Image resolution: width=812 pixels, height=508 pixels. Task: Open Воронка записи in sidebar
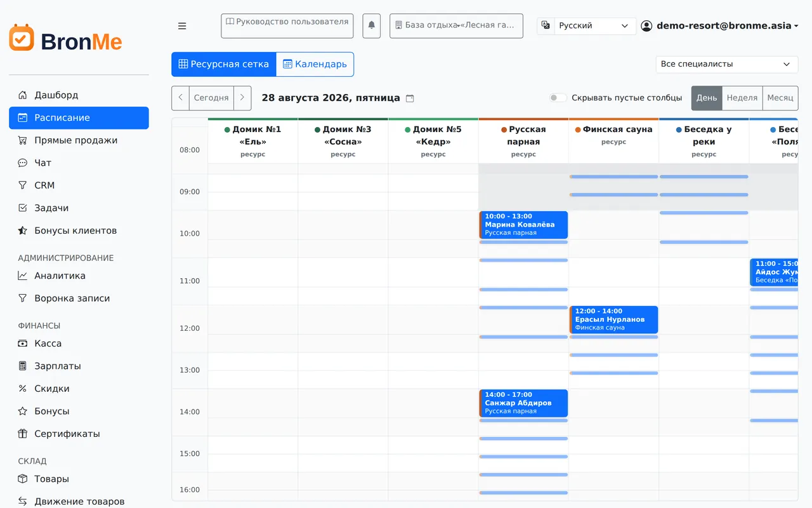(x=79, y=298)
